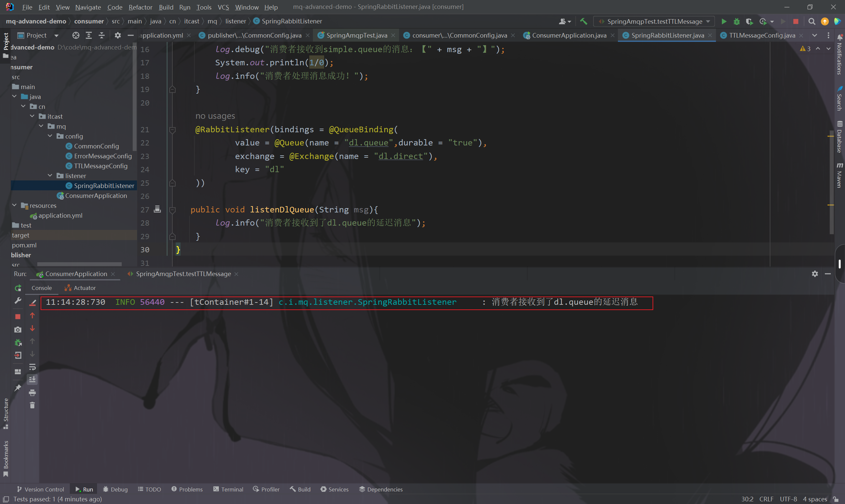Toggle soft-wrap in console

32,367
